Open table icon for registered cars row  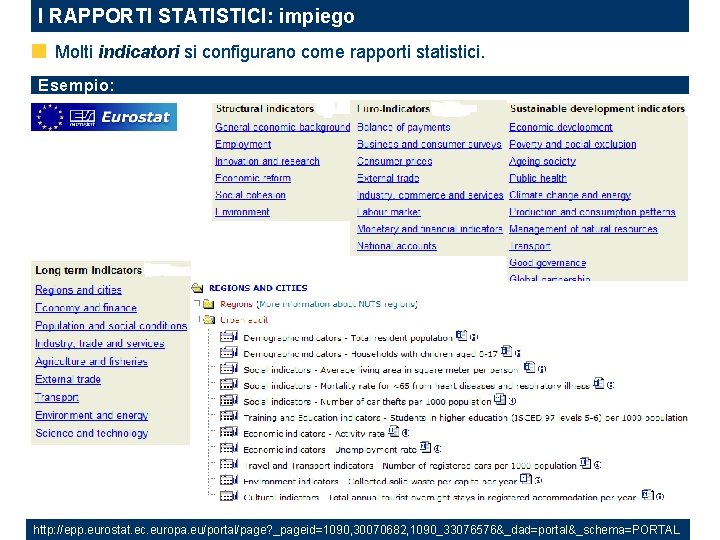click(229, 464)
